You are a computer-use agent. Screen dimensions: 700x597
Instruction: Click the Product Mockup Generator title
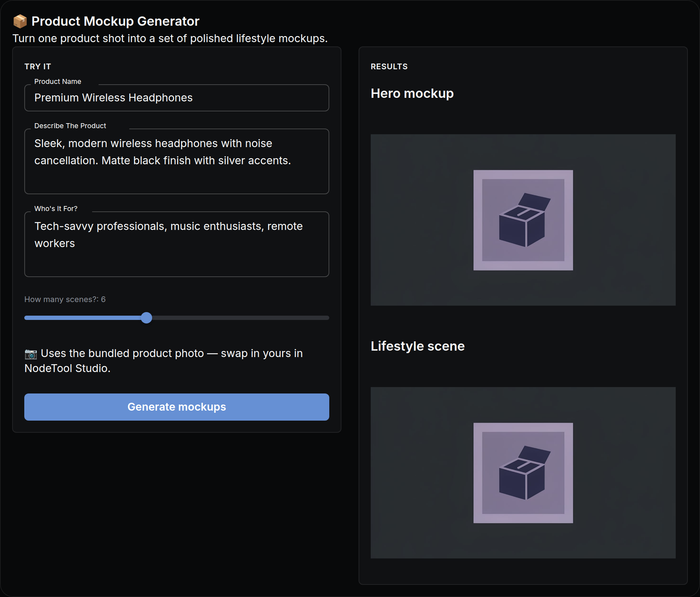115,21
